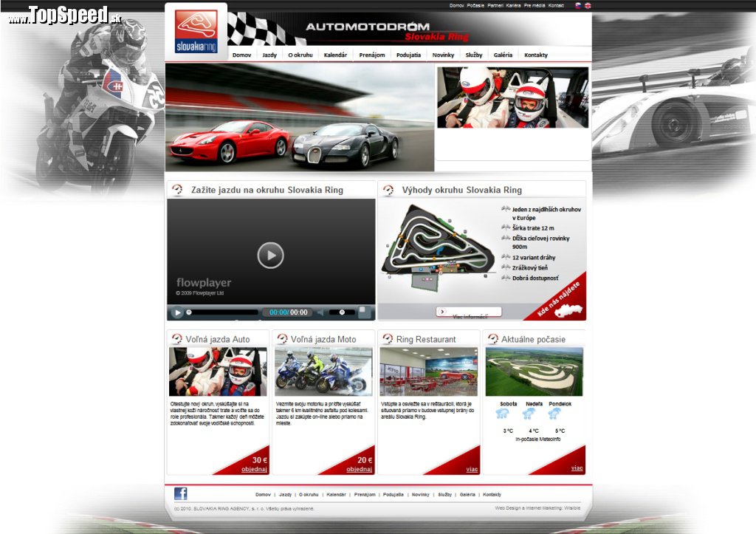Select Prenájom in the main navigation
Viewport: 756px width, 534px height.
pyautogui.click(x=372, y=55)
